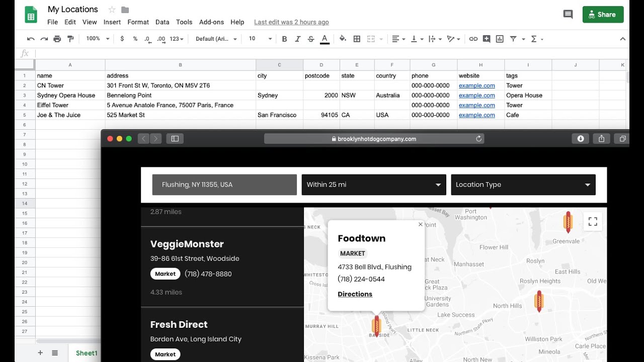Switch to the Sheet1 tab

coord(87,353)
